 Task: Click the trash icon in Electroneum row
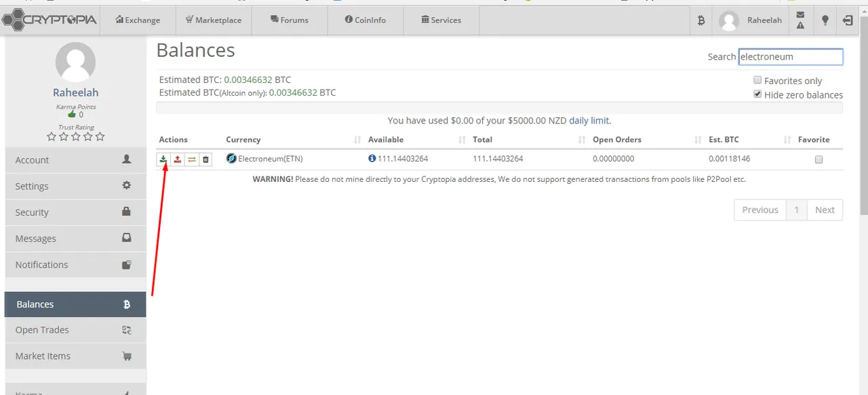tap(206, 159)
